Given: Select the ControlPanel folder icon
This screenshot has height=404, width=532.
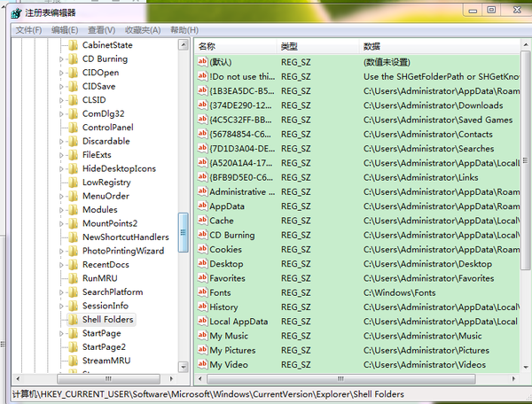Looking at the screenshot, I should click(73, 128).
